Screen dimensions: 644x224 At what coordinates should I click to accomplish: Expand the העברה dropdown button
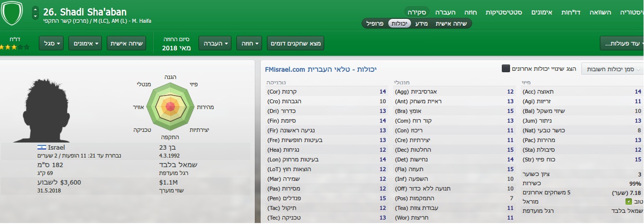pyautogui.click(x=214, y=44)
